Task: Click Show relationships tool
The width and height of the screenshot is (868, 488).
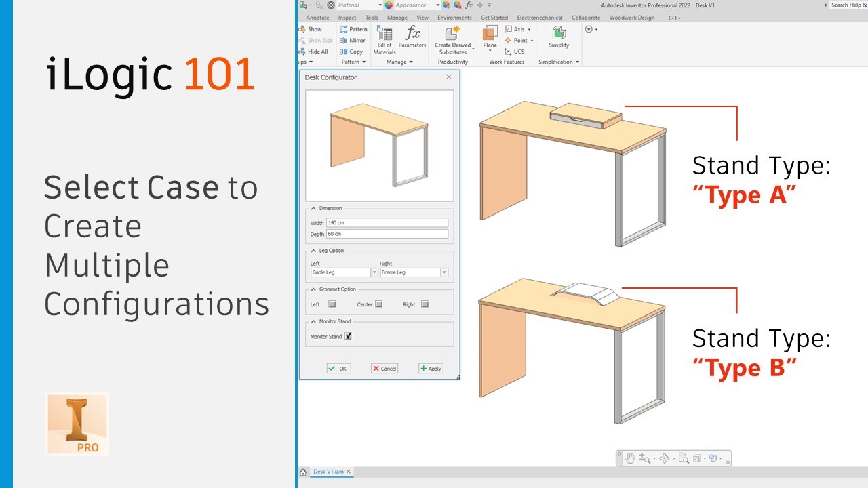Action: (311, 29)
